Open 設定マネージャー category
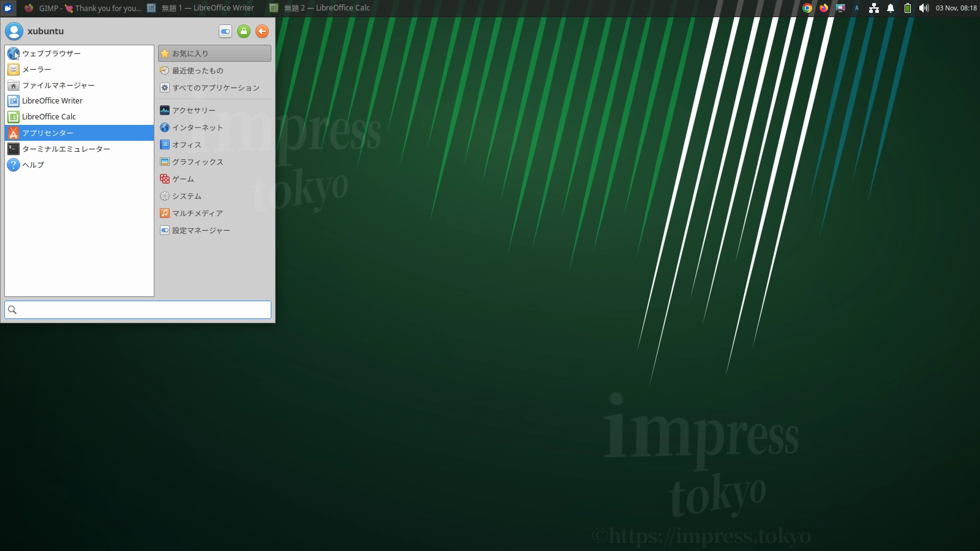This screenshot has width=980, height=551. click(x=214, y=230)
